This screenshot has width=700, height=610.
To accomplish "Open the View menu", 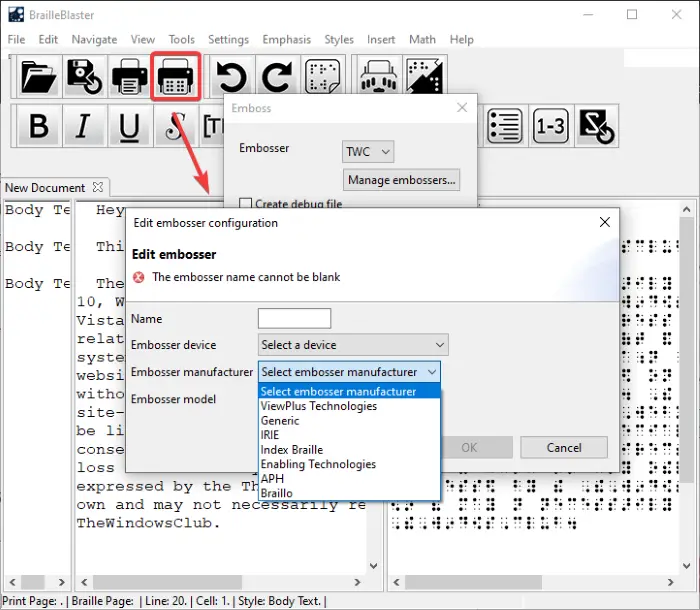I will 143,39.
